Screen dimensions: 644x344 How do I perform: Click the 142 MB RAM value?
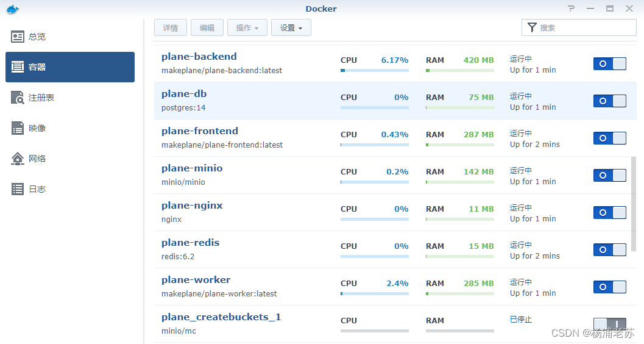tap(478, 171)
